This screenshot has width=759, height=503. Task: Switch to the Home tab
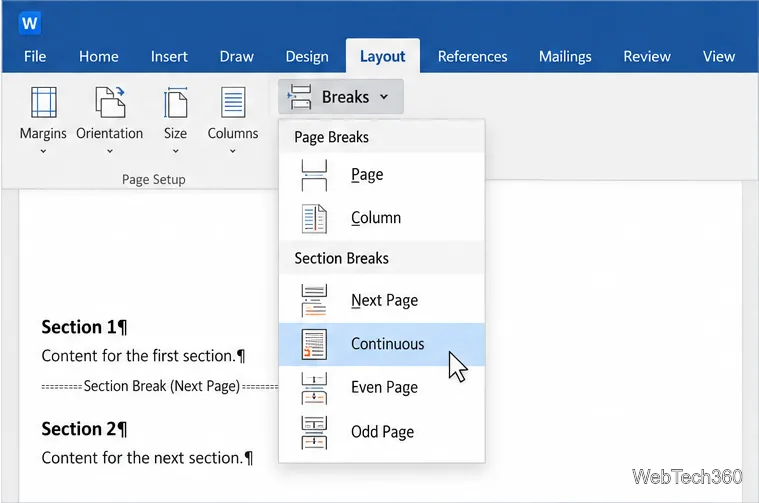point(99,57)
